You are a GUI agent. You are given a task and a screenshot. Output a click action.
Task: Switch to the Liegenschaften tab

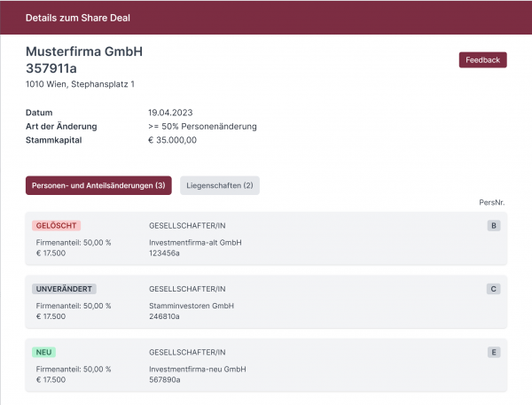pos(220,185)
